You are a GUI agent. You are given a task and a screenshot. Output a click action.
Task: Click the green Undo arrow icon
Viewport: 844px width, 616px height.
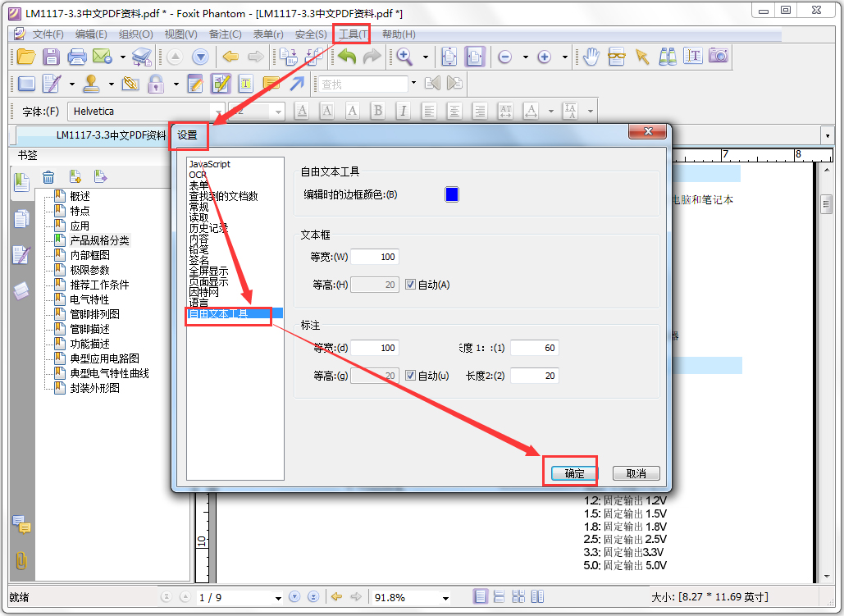(347, 56)
